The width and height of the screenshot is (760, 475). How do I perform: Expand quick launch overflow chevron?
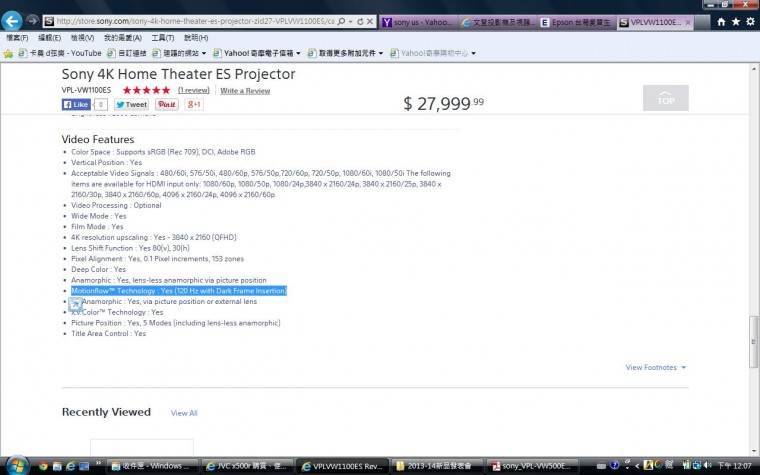[98, 464]
